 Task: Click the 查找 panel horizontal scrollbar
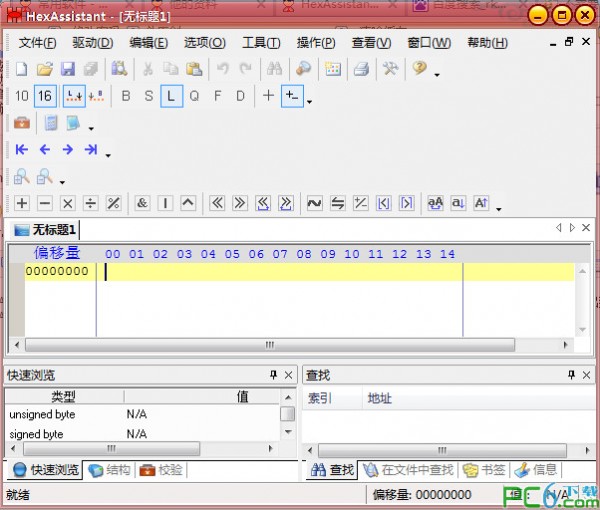click(x=442, y=450)
